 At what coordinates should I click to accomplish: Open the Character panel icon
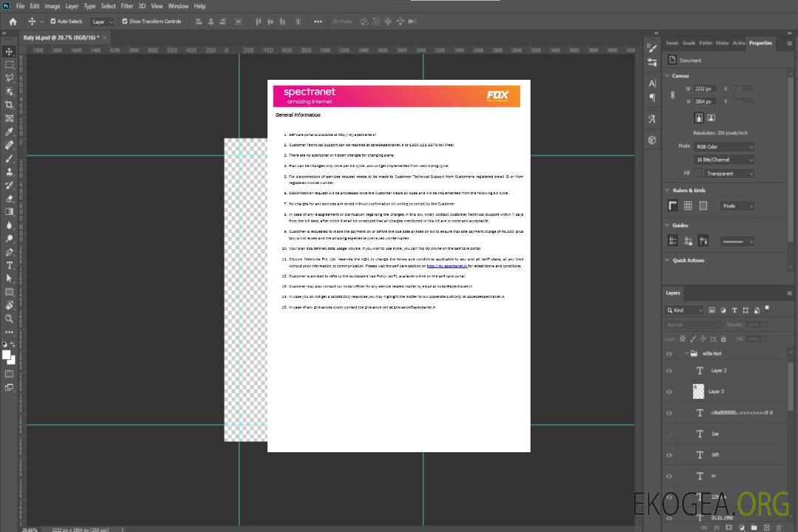[652, 83]
